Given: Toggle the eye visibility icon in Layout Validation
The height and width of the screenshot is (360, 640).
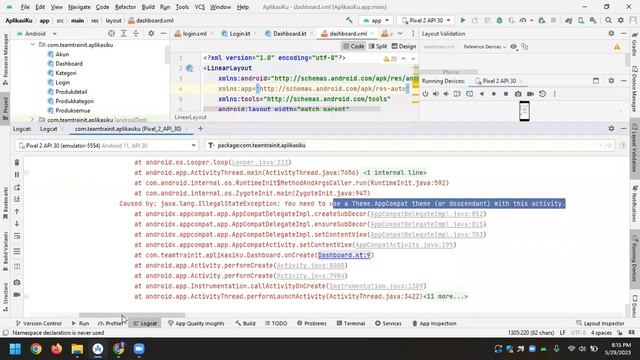Looking at the screenshot, I should click(513, 47).
